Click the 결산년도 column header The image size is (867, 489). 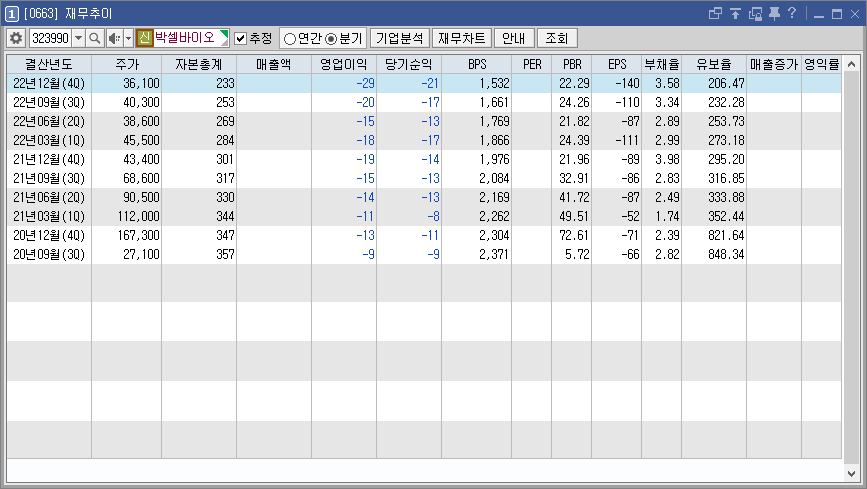pos(49,64)
